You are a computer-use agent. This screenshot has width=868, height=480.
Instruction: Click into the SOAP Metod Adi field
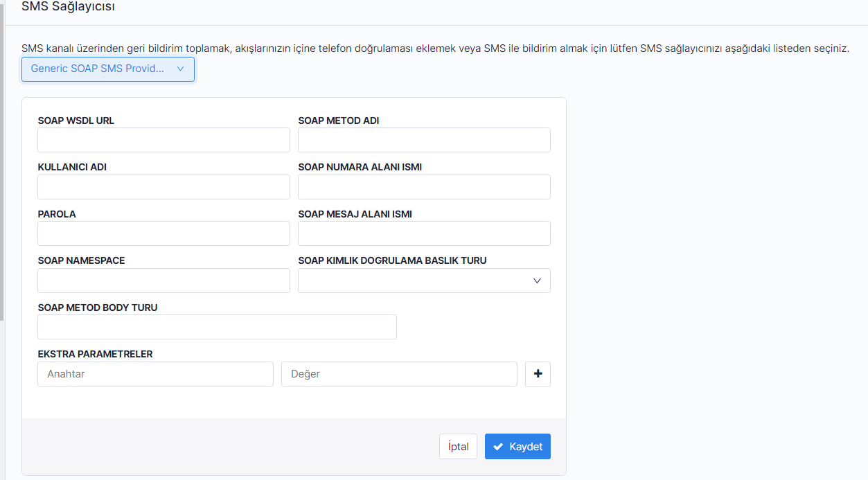pos(424,140)
